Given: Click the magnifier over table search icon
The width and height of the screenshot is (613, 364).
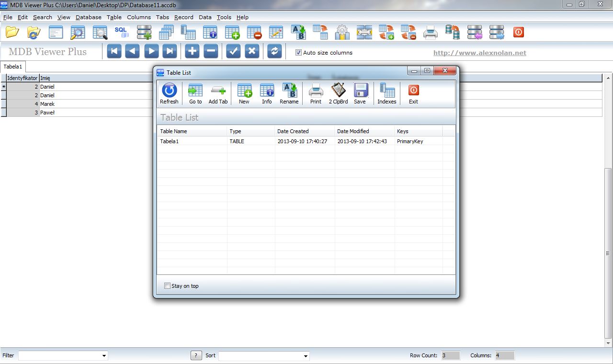Looking at the screenshot, I should (100, 33).
